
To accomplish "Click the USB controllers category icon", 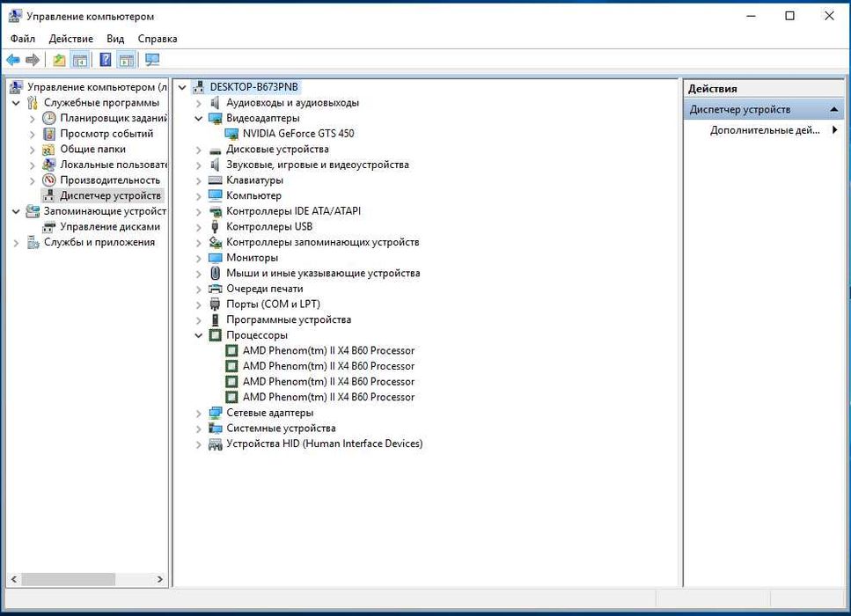I will pyautogui.click(x=216, y=226).
